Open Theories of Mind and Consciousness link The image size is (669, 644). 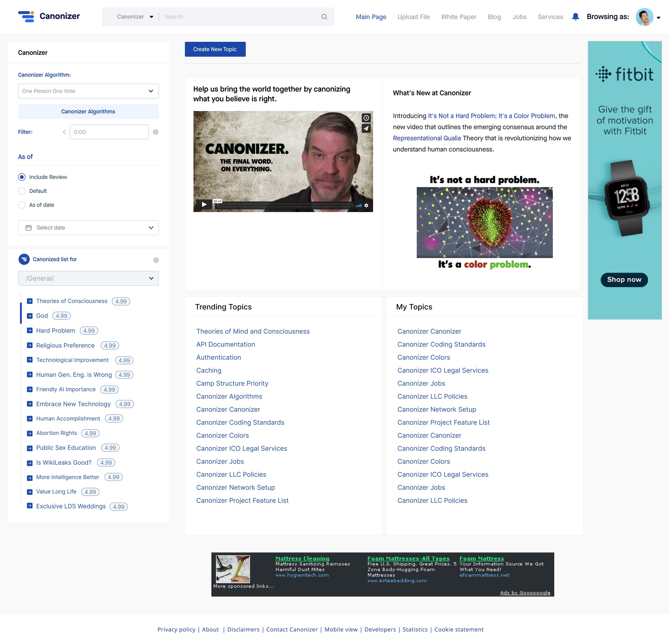(x=253, y=331)
